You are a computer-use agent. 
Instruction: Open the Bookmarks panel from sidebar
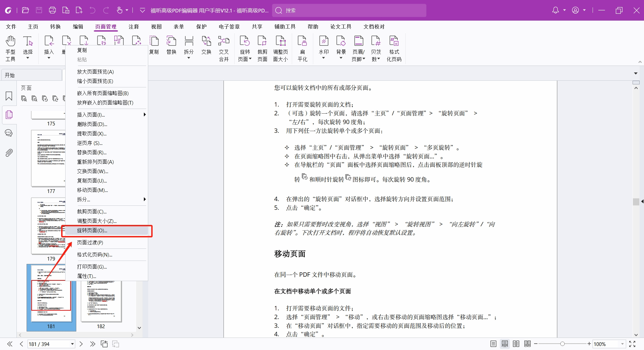9,96
